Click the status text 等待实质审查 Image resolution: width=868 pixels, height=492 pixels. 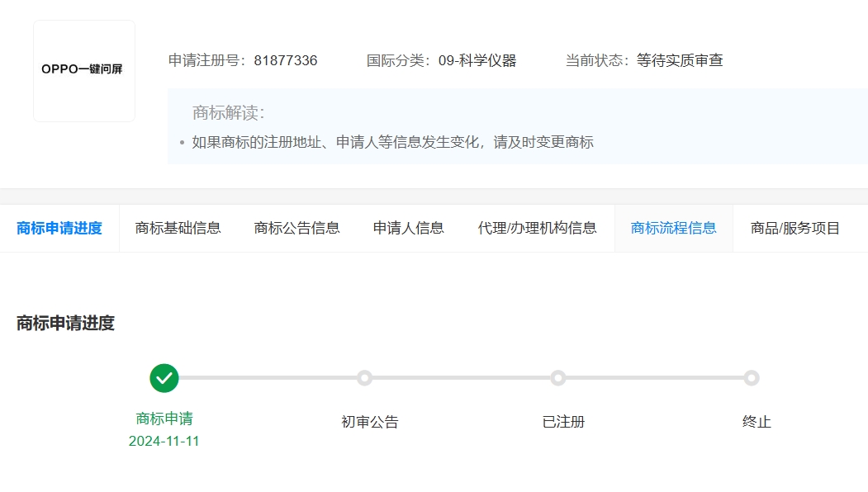[x=679, y=60]
